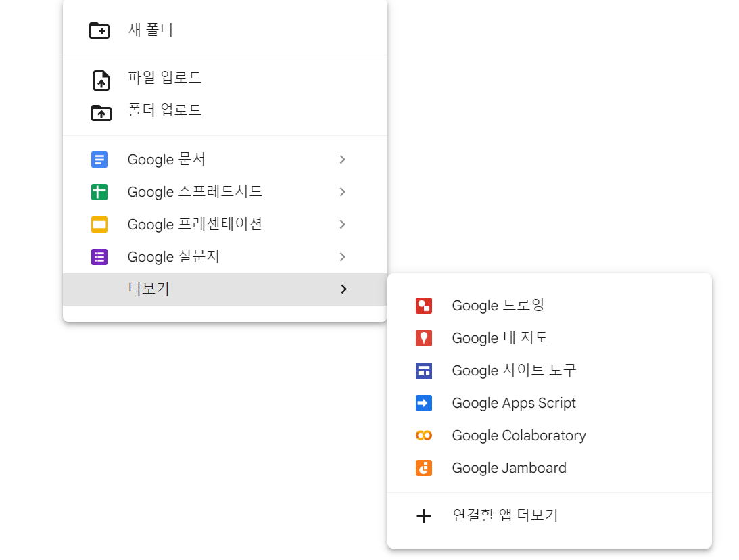The width and height of the screenshot is (739, 560).
Task: Select 새 폴더 menu item
Action: 225,30
